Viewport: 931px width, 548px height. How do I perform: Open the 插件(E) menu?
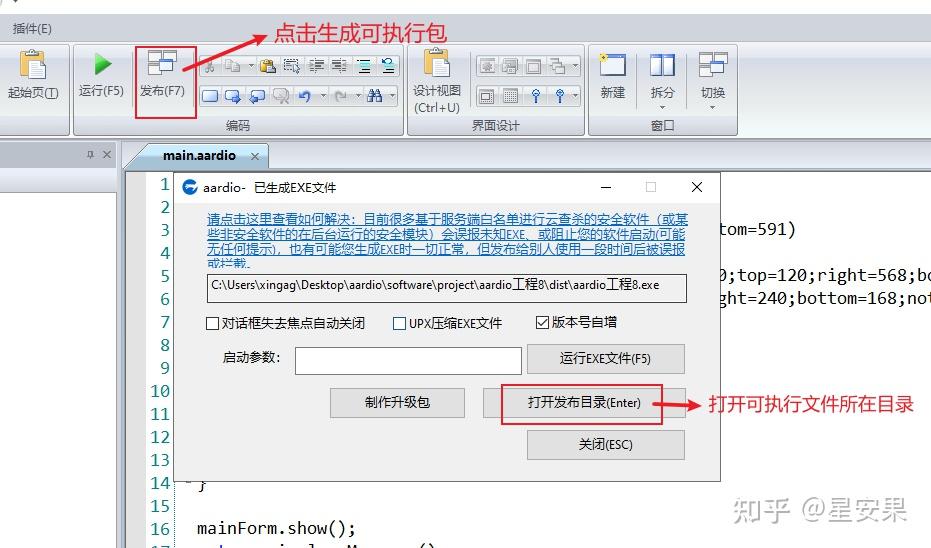pos(32,28)
